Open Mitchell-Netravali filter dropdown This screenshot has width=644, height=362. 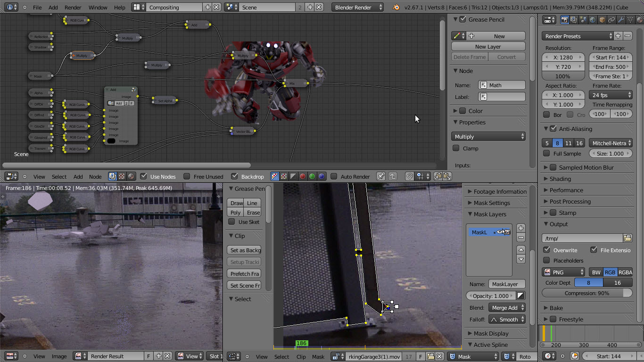[611, 143]
